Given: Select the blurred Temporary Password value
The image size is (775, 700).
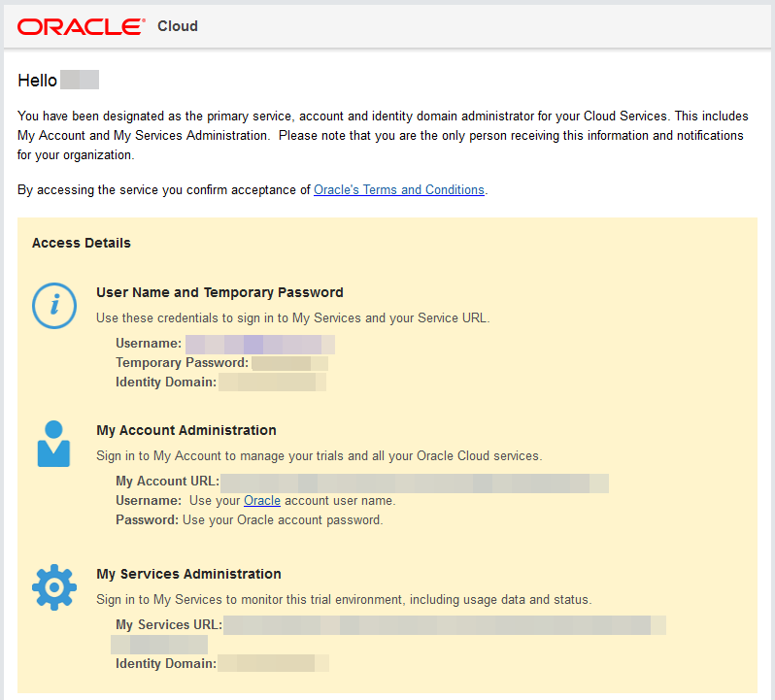Looking at the screenshot, I should [x=289, y=363].
